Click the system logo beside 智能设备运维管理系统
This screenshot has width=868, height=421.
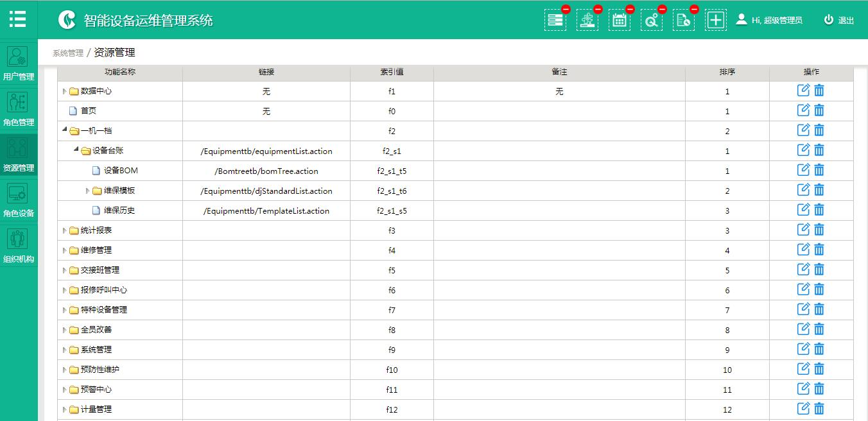(x=67, y=20)
